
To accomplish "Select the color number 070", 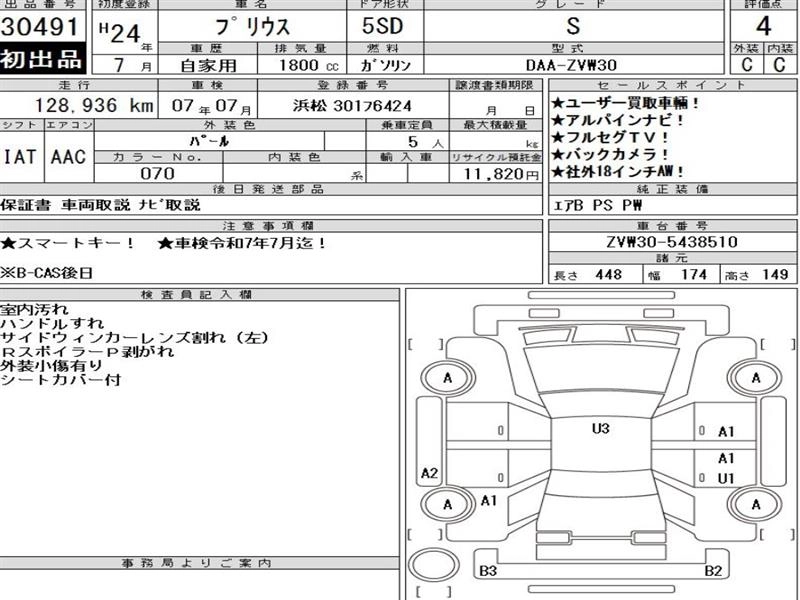I will pos(157,173).
